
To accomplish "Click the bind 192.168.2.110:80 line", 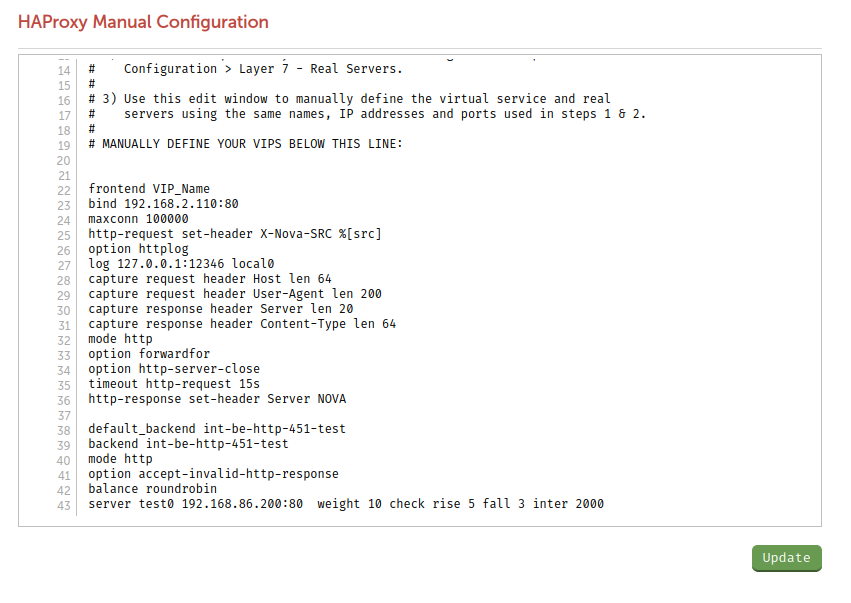I will (163, 204).
